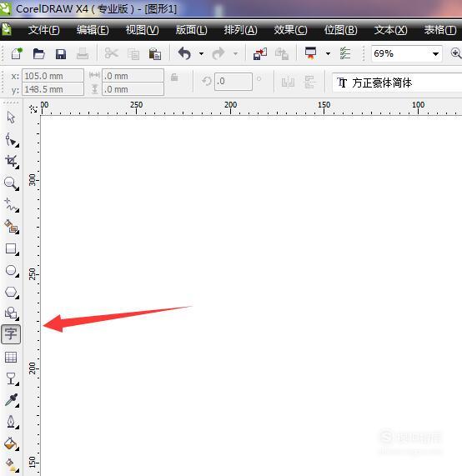Open a file with folder icon
462x476 pixels.
[x=39, y=53]
